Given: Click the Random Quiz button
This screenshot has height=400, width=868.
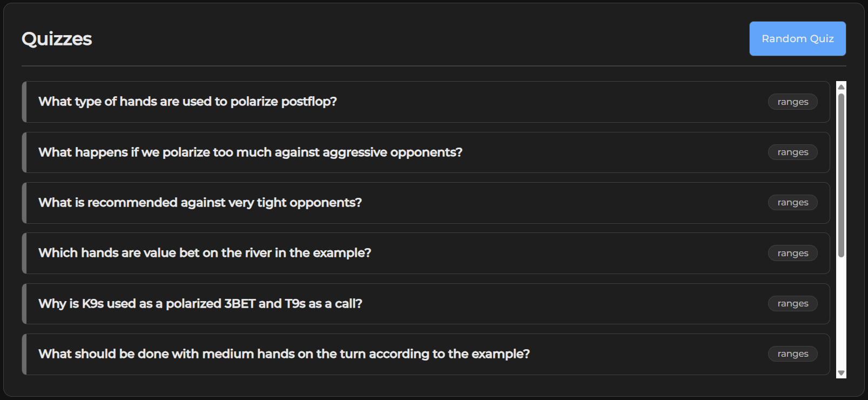Looking at the screenshot, I should 798,38.
